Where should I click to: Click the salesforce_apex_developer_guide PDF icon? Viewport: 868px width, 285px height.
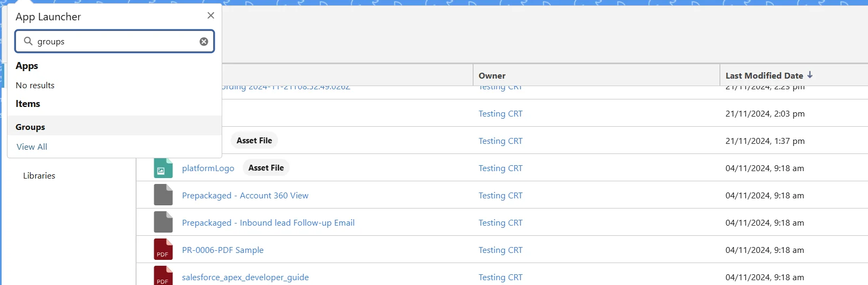click(x=163, y=276)
